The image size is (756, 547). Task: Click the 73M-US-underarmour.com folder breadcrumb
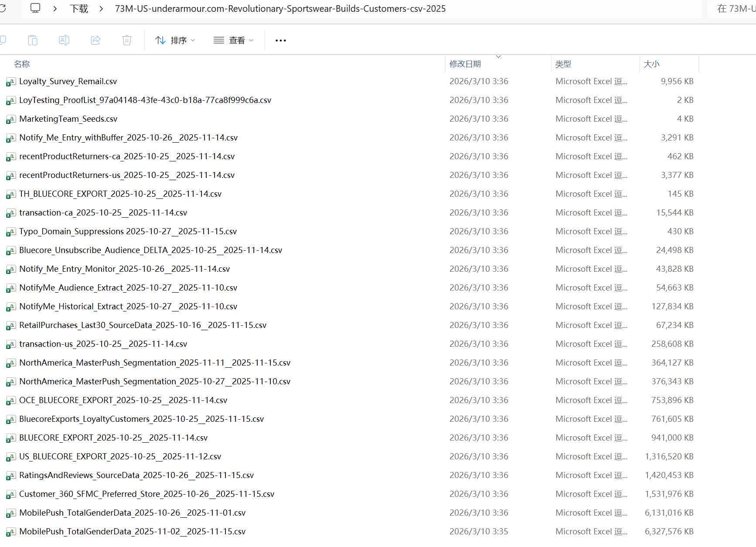pos(280,9)
